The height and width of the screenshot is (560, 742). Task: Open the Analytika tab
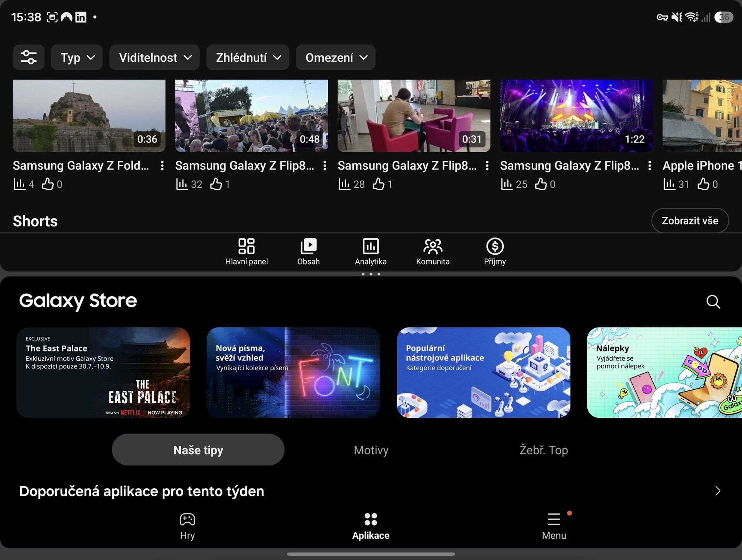tap(371, 252)
